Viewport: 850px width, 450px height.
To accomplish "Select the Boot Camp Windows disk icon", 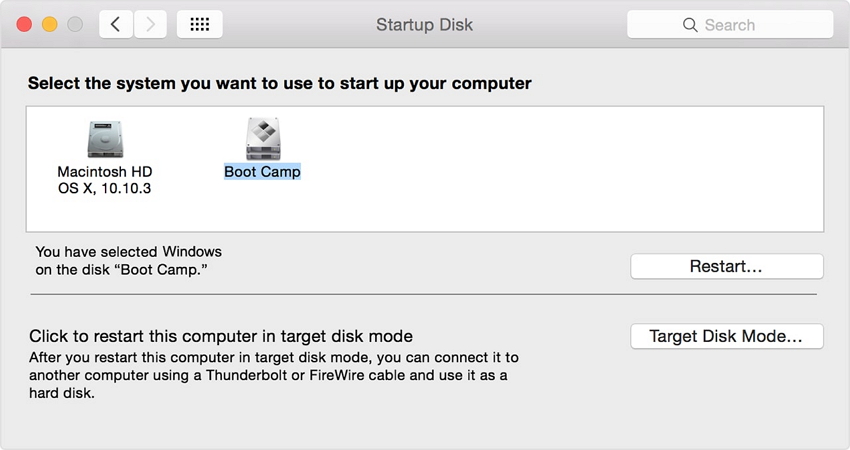I will 262,138.
